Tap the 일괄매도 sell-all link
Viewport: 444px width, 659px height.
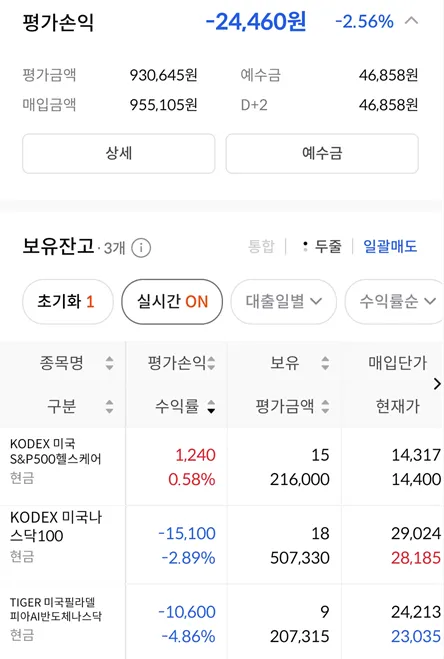point(390,246)
